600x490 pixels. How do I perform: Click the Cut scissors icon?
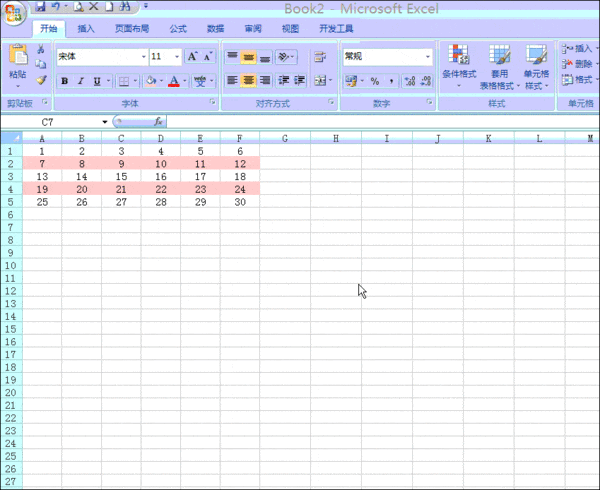tap(41, 50)
